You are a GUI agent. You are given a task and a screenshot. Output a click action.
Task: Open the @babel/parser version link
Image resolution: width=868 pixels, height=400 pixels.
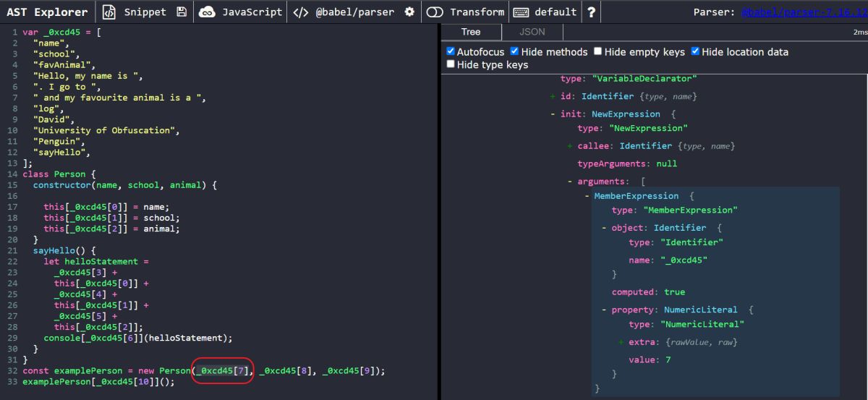point(804,12)
